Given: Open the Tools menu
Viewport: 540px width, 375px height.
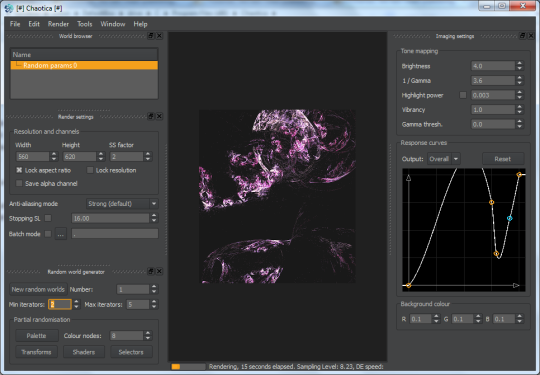Looking at the screenshot, I should [x=84, y=24].
